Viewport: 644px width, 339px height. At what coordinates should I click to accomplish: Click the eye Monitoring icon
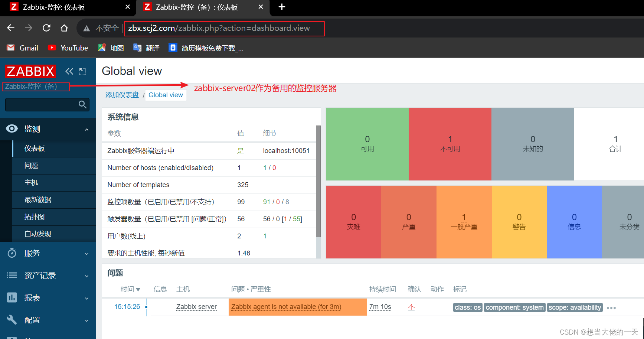pyautogui.click(x=12, y=128)
